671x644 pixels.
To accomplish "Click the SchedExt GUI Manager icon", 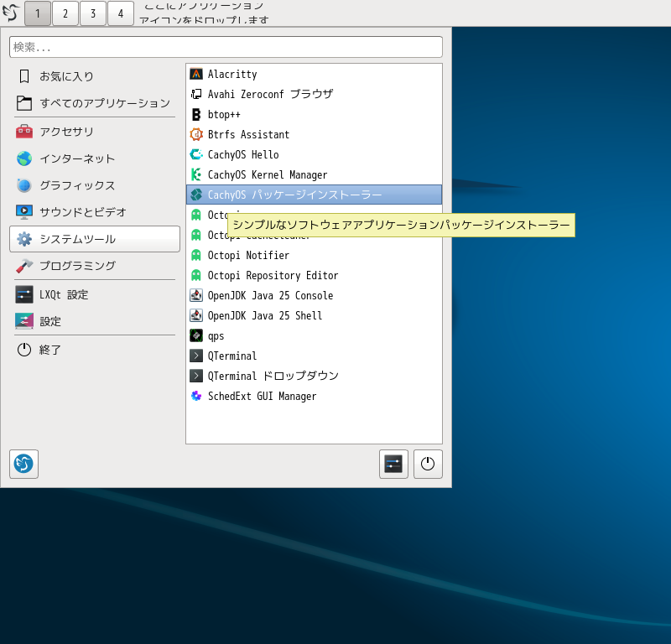I will [196, 396].
